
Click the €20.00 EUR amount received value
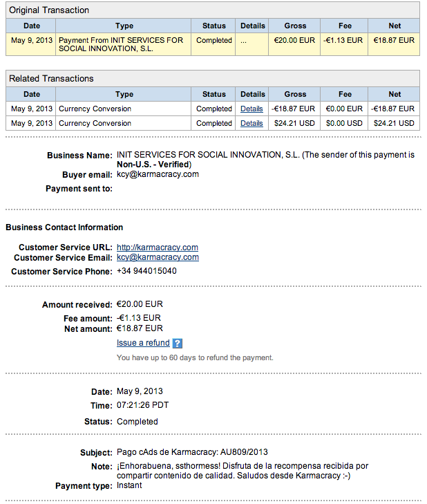click(140, 304)
